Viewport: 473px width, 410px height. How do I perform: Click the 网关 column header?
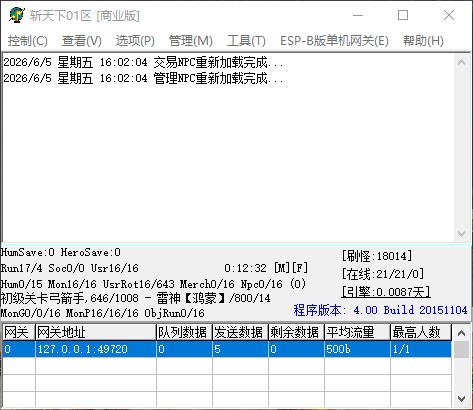(x=19, y=332)
